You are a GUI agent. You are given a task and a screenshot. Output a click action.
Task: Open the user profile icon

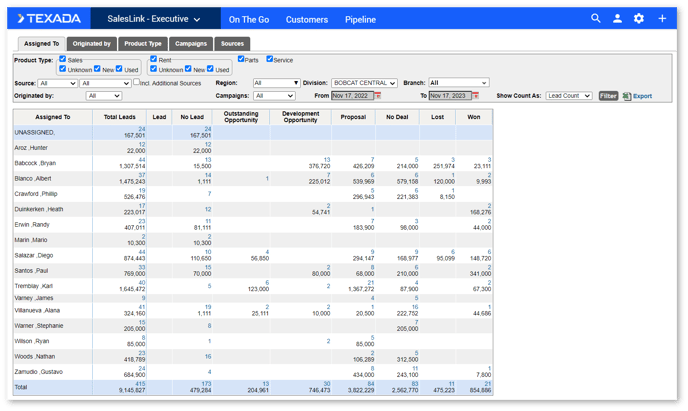[x=617, y=18]
